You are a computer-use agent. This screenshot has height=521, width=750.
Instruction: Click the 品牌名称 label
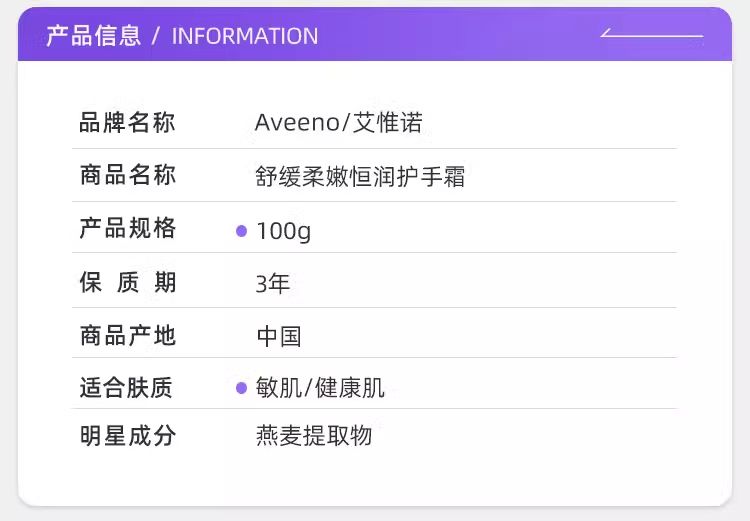127,123
